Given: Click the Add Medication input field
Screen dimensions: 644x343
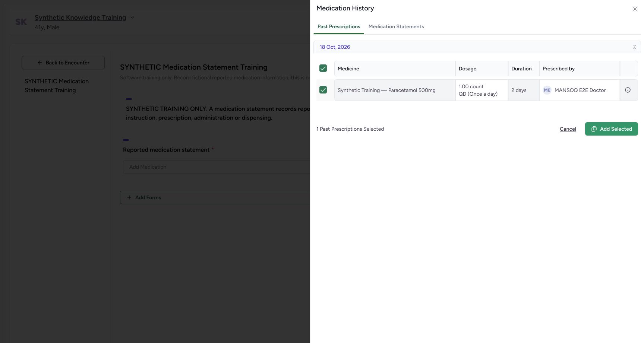Looking at the screenshot, I should point(216,167).
